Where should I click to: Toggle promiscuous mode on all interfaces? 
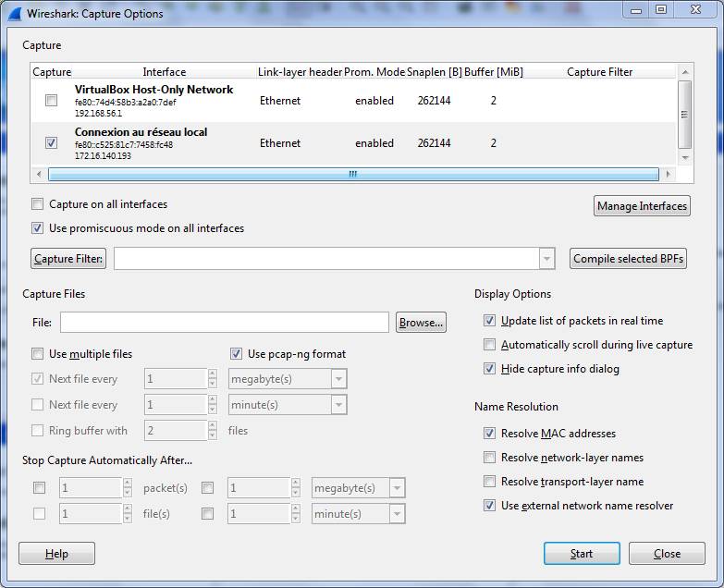pos(37,228)
